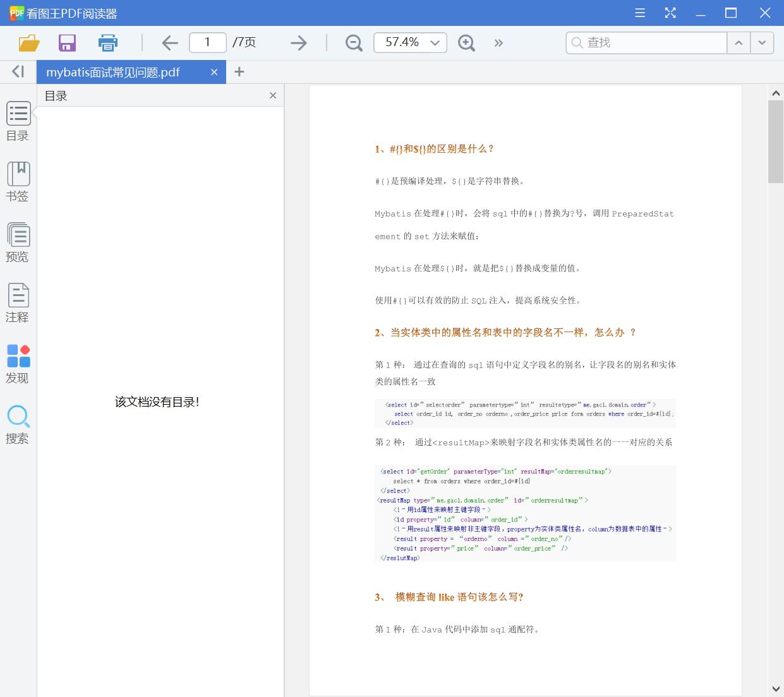
Task: Click the selectorder SQL code snippet
Action: pos(526,414)
